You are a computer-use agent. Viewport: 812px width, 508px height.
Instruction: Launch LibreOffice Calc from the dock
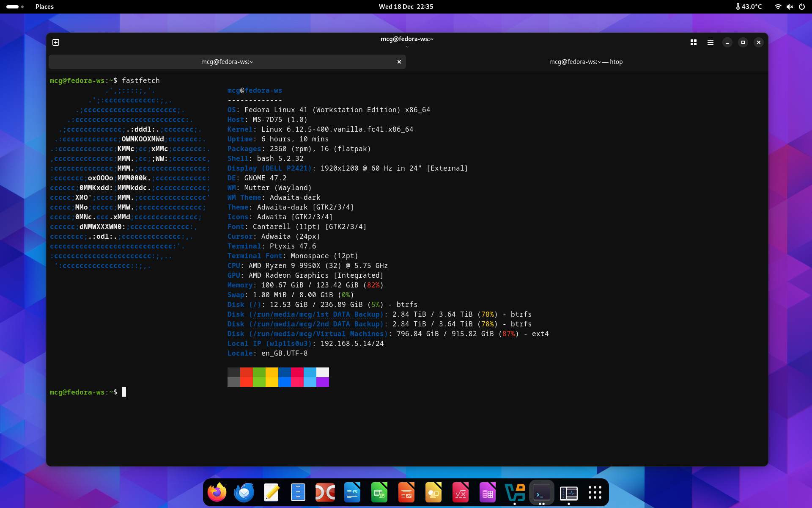click(x=379, y=492)
